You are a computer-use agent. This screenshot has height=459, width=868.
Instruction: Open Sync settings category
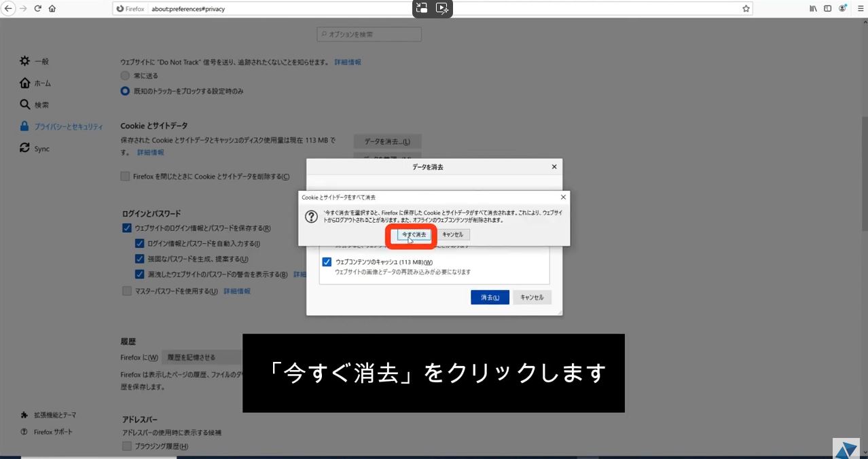pos(35,148)
